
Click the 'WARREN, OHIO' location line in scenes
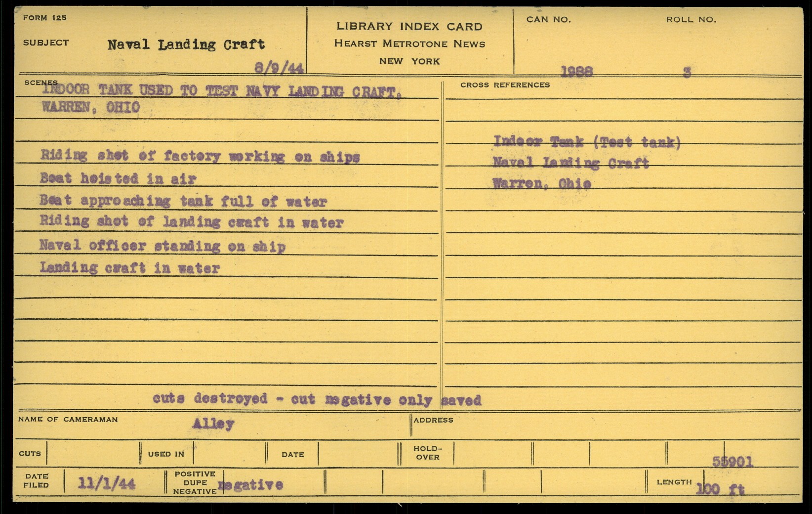click(x=91, y=107)
